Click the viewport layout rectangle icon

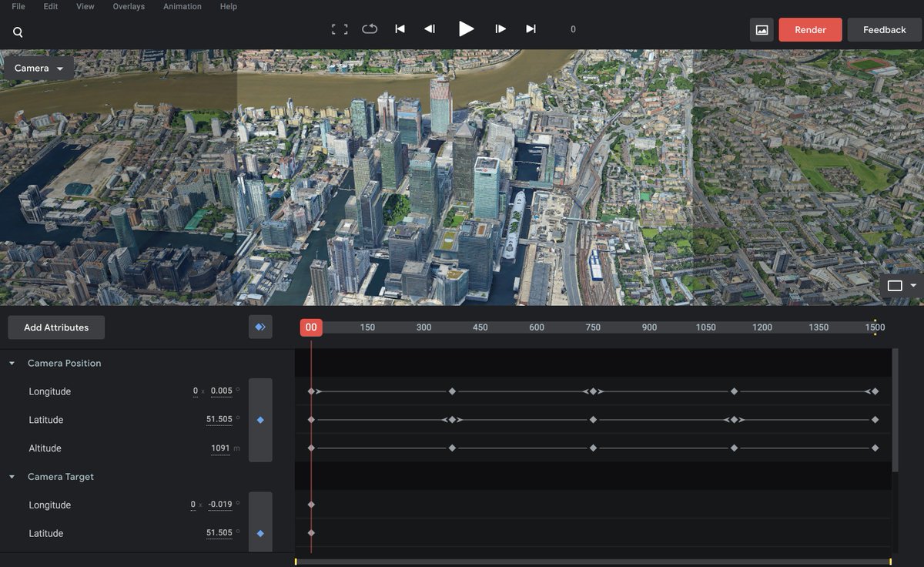click(x=894, y=286)
